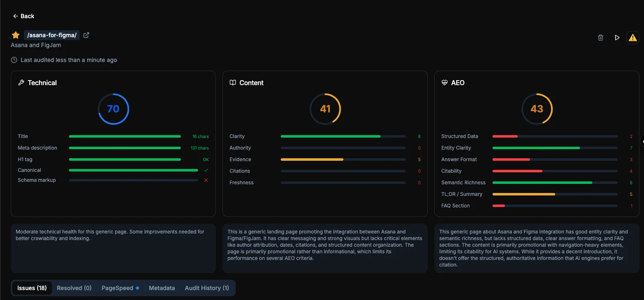Click the Back arrow link
Image resolution: width=644 pixels, height=300 pixels.
click(x=24, y=16)
